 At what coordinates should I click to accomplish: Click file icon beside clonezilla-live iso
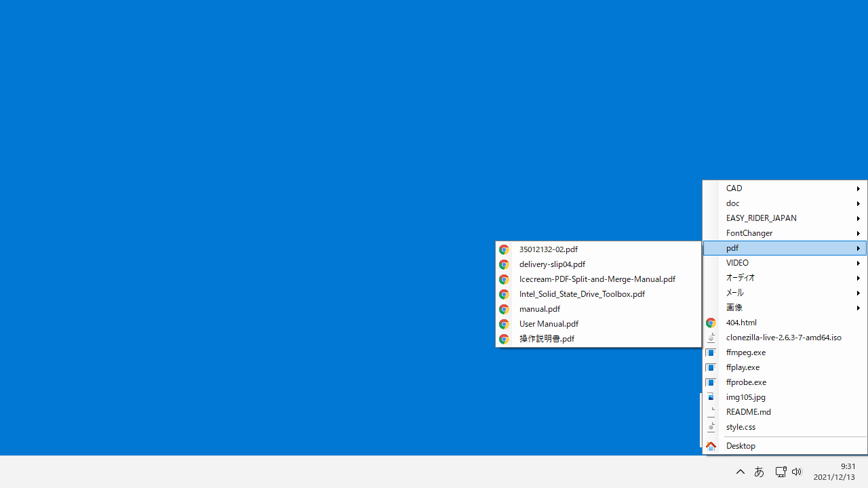(x=711, y=338)
